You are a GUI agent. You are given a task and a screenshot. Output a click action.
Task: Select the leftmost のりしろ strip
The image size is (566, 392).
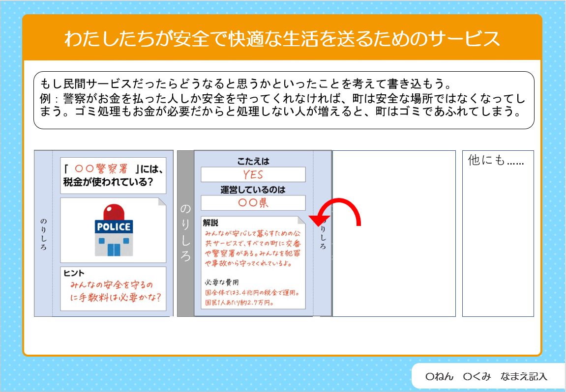click(43, 233)
